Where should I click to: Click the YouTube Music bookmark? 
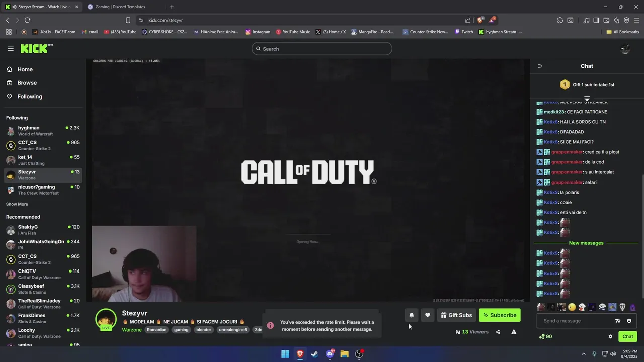[x=292, y=32]
